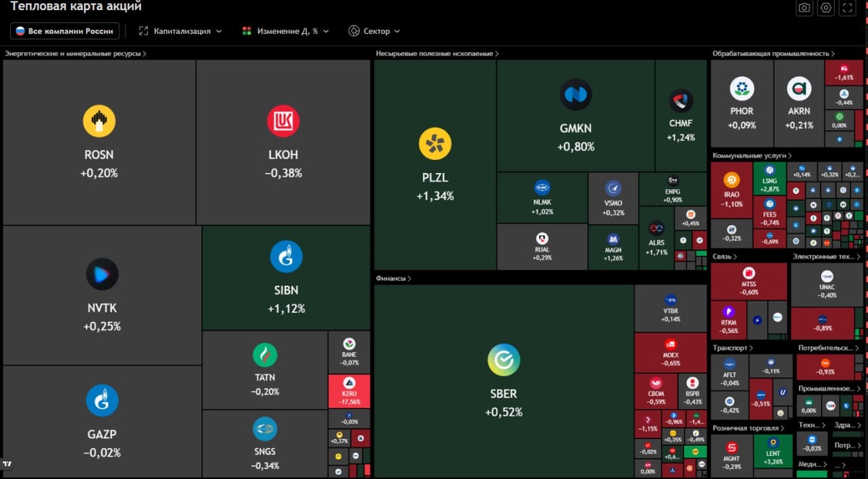Click the Surgutneftegas SNGS logo
This screenshot has height=479, width=868.
pos(265,429)
